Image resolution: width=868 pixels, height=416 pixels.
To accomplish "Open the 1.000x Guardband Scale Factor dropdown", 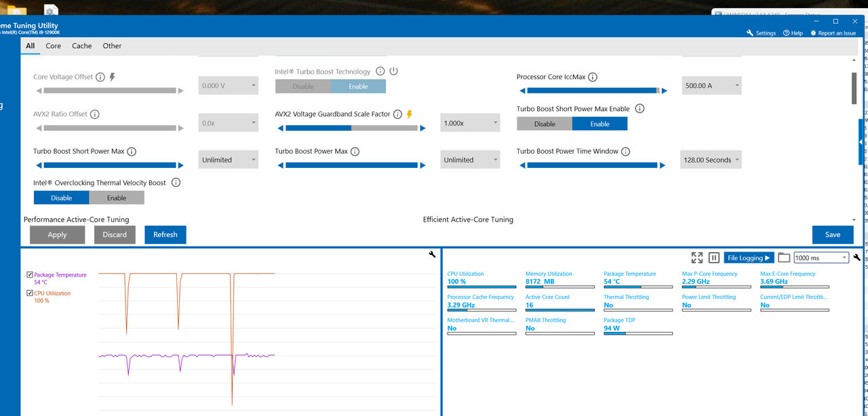I will click(x=470, y=123).
